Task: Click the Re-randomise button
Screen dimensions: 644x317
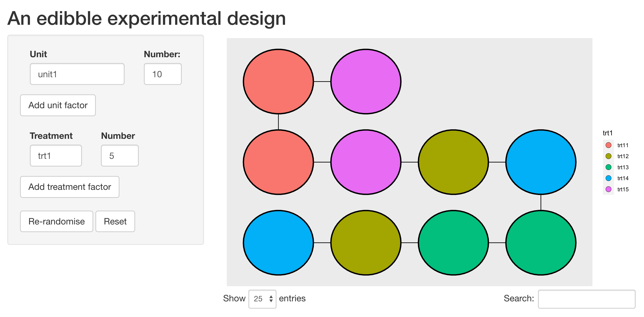Action: coord(56,222)
